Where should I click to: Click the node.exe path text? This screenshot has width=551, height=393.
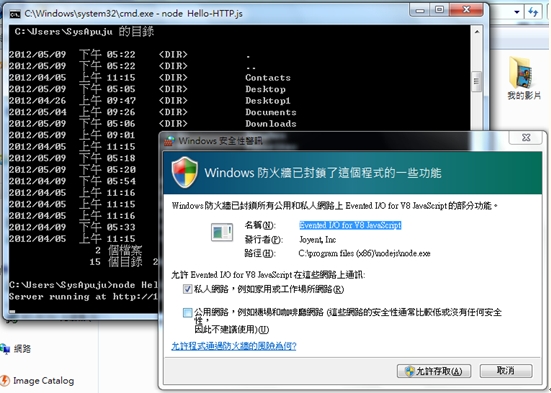(x=364, y=253)
